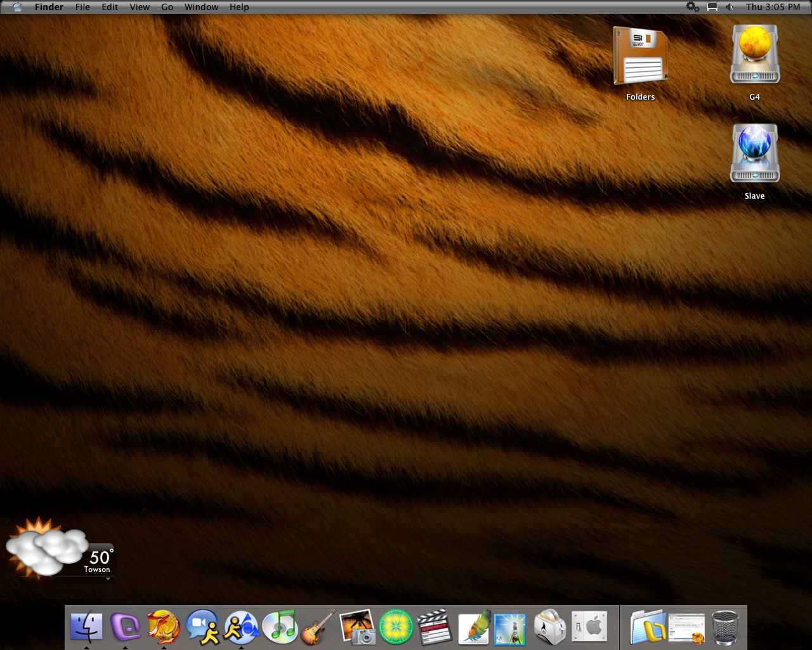Open the Trash in the dock
812x650 pixels.
click(x=725, y=627)
